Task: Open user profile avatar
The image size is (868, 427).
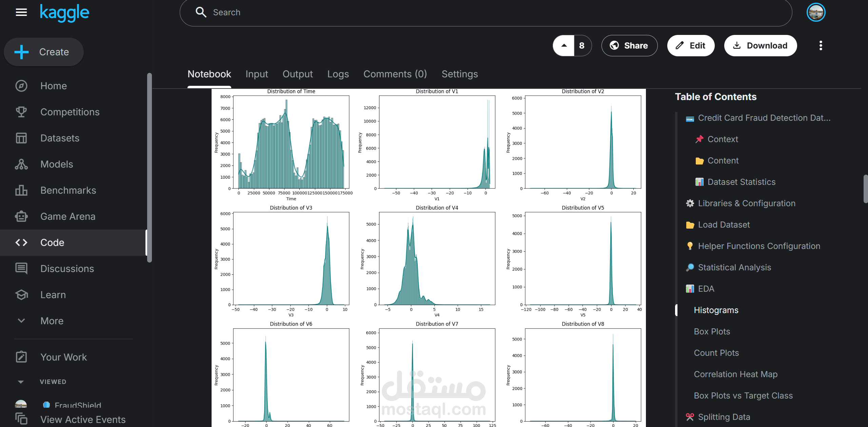Action: click(x=816, y=13)
